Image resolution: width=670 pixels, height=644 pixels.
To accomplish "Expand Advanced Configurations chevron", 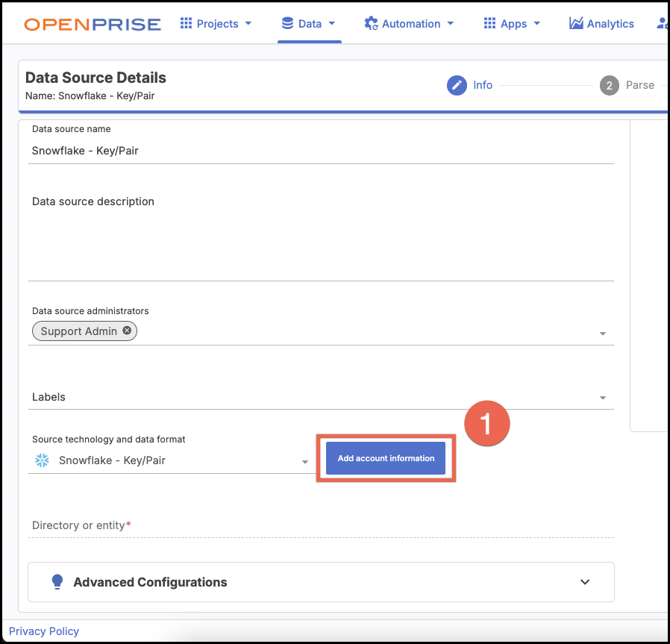I will [x=585, y=582].
